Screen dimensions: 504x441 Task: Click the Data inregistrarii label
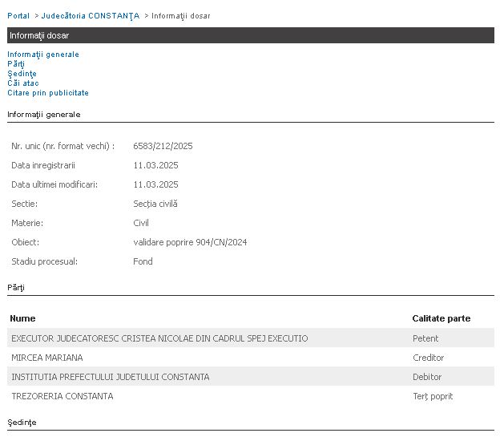click(x=43, y=165)
